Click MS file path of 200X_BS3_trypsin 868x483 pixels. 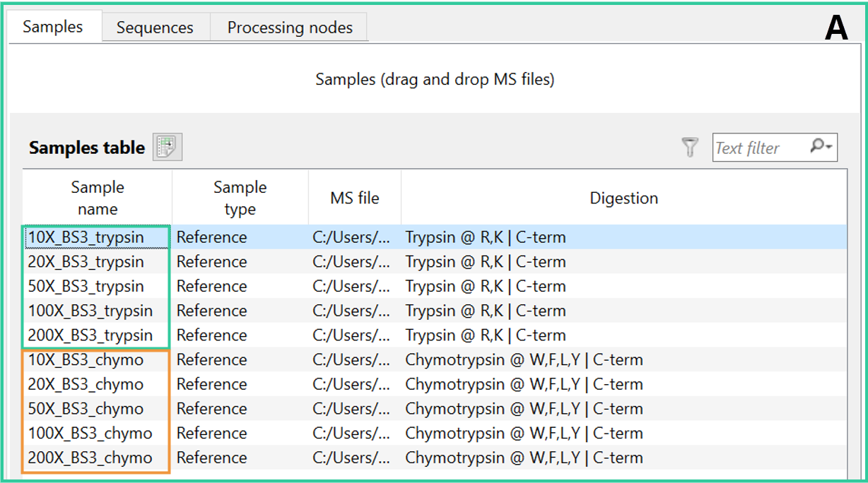[351, 335]
